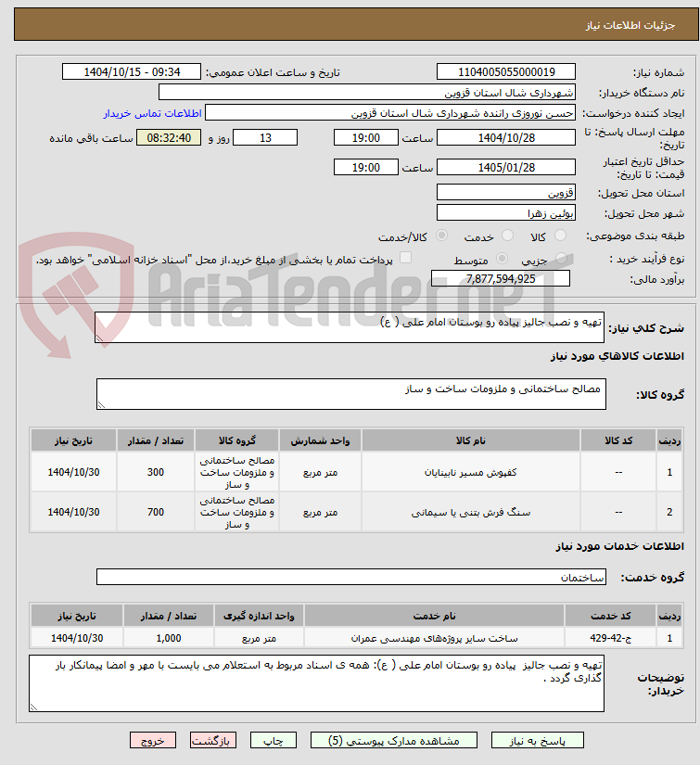700x765 pixels.
Task: Click the شماره نیاز number field
Action: click(506, 71)
